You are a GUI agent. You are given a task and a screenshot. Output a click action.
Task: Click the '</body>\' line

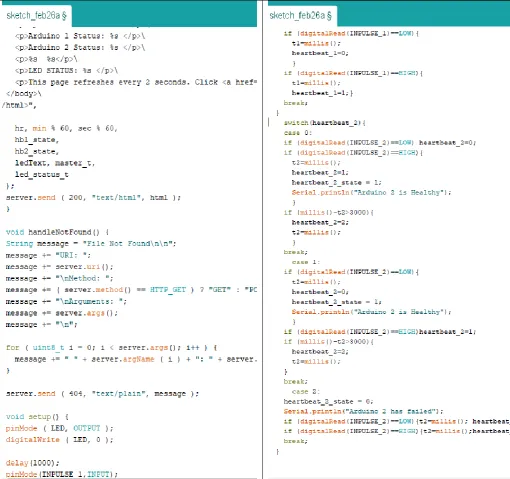tap(23, 94)
